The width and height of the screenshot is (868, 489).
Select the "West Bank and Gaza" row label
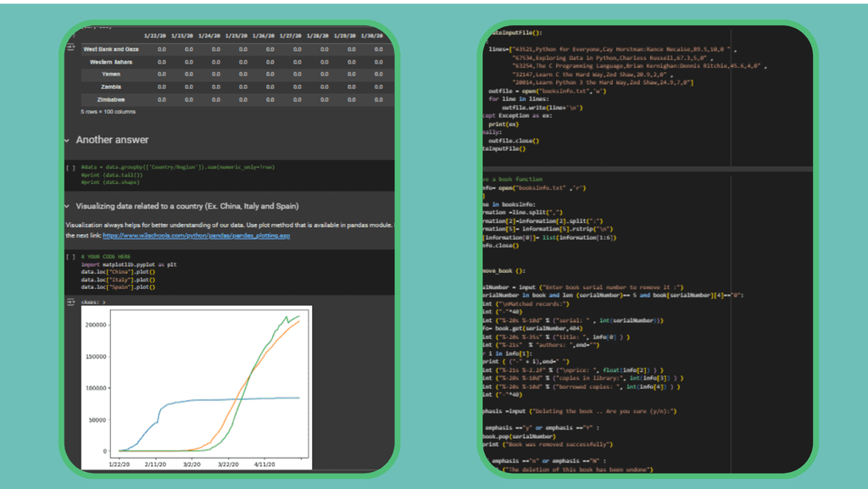pos(111,49)
